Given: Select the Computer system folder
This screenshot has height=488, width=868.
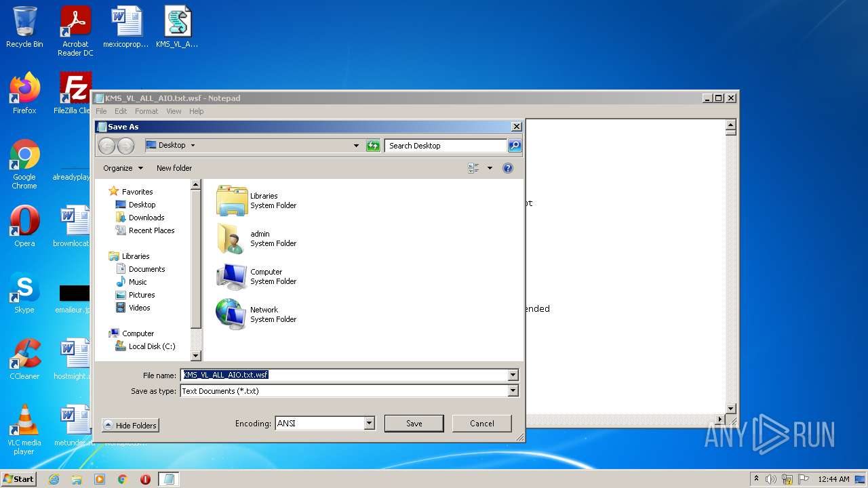Looking at the screenshot, I should pyautogui.click(x=258, y=277).
